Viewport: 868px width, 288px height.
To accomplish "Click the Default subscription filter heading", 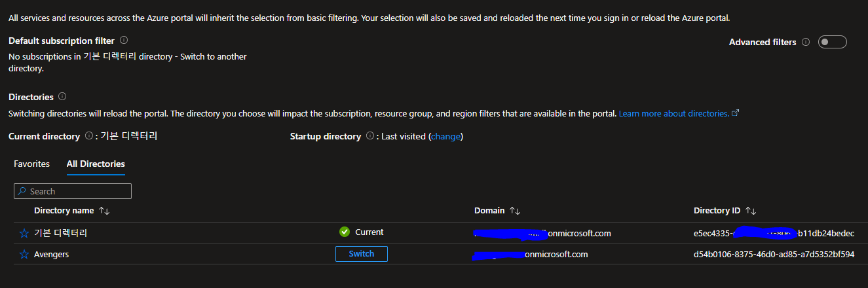I will [62, 41].
